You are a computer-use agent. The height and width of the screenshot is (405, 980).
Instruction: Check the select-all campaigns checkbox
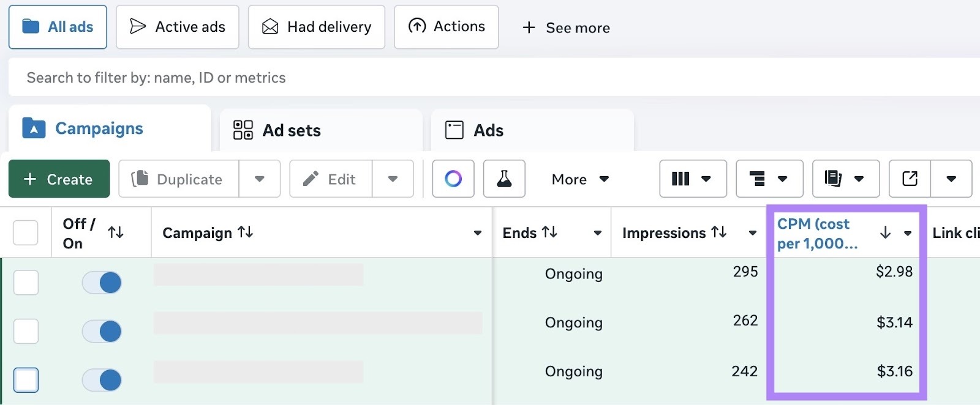tap(25, 232)
